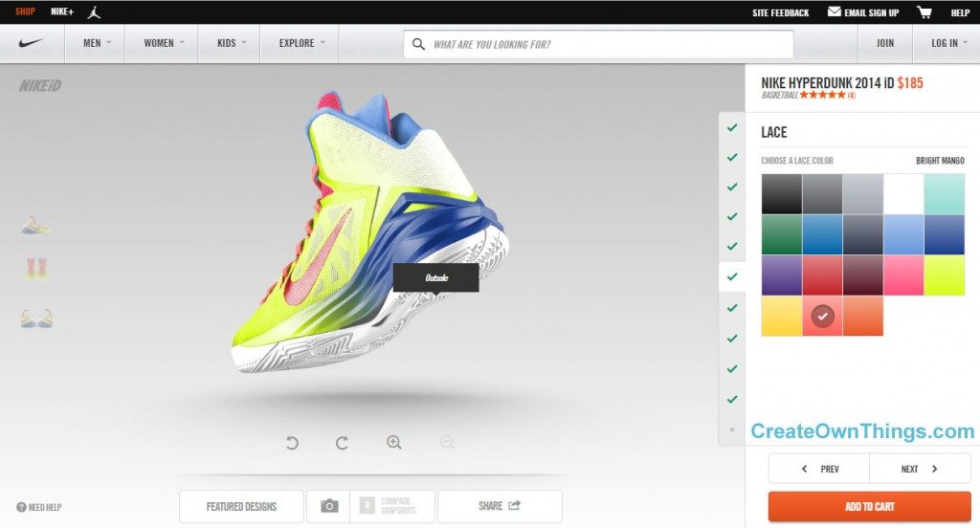This screenshot has height=528, width=980.
Task: Click the Share arrow icon
Action: pos(514,505)
